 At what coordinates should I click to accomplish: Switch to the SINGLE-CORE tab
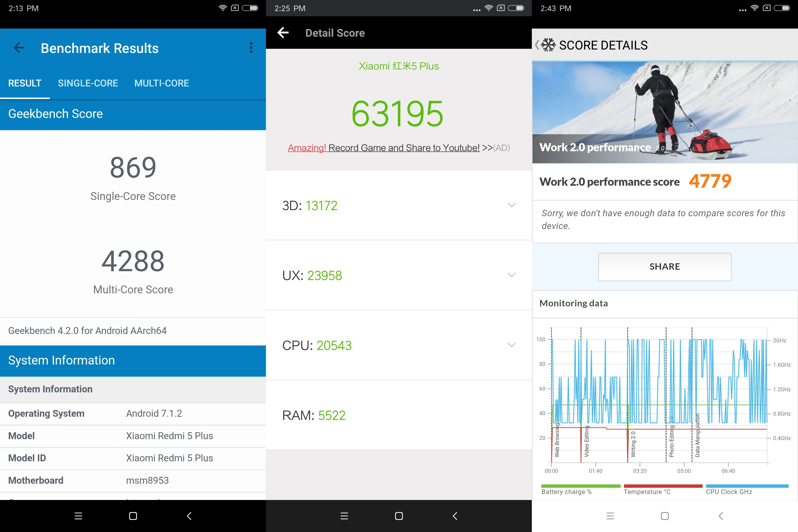[88, 83]
